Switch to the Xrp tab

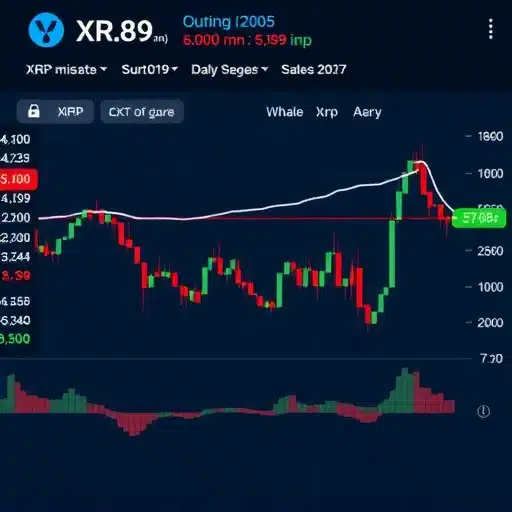327,112
